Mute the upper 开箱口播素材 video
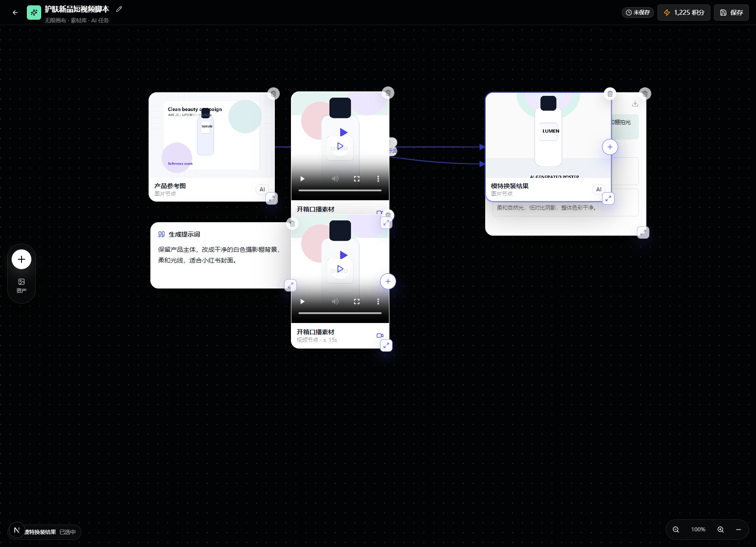The height and width of the screenshot is (547, 756). pyautogui.click(x=335, y=179)
